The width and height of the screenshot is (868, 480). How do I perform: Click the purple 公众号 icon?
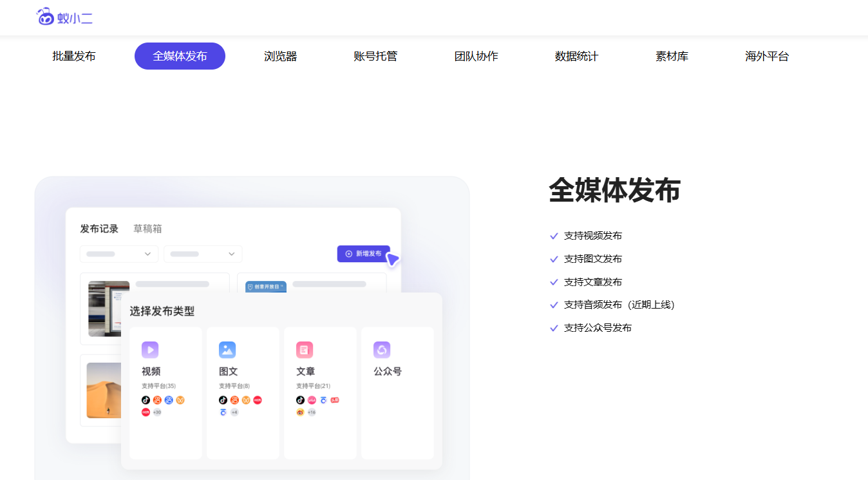coord(382,350)
